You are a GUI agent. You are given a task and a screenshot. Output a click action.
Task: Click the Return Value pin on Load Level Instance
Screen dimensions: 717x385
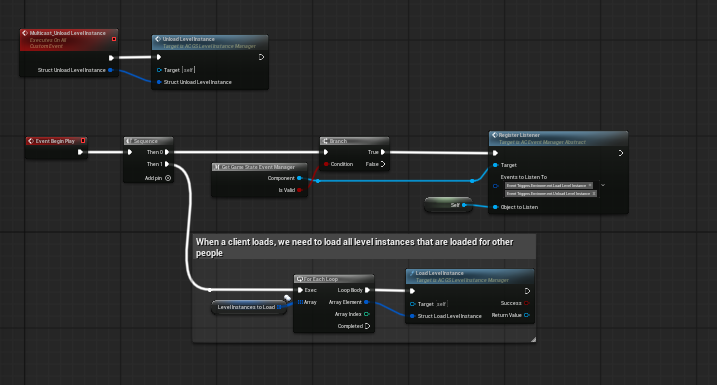click(526, 315)
